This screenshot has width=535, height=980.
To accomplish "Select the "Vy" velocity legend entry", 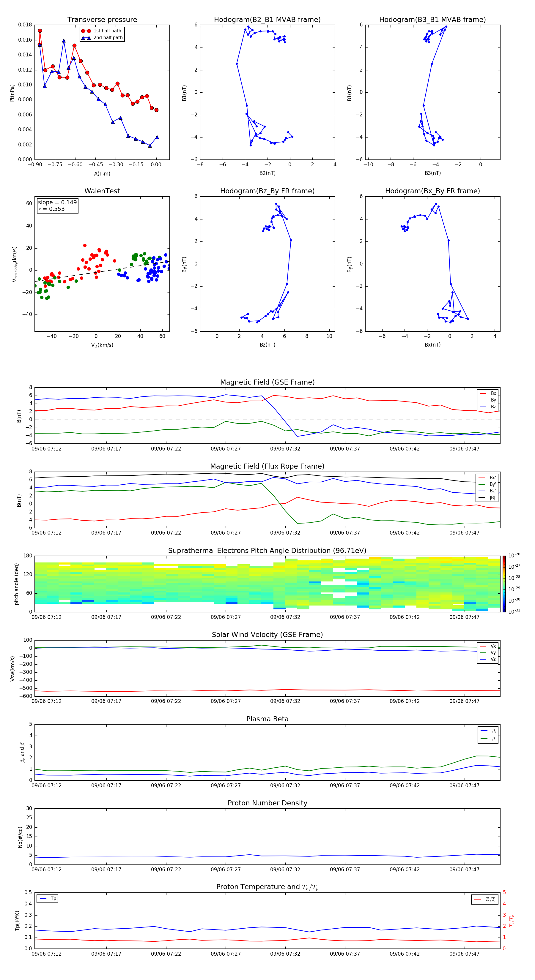I will (x=488, y=652).
